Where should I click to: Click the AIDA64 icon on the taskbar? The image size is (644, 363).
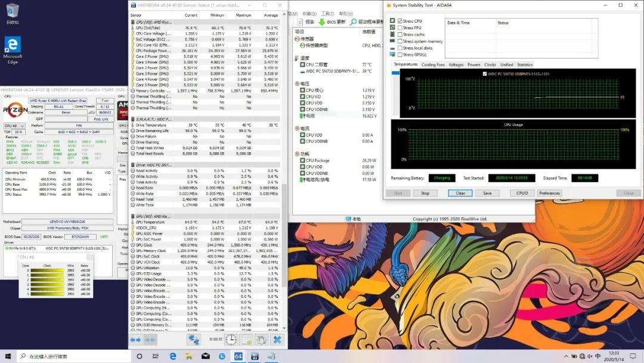(x=238, y=356)
